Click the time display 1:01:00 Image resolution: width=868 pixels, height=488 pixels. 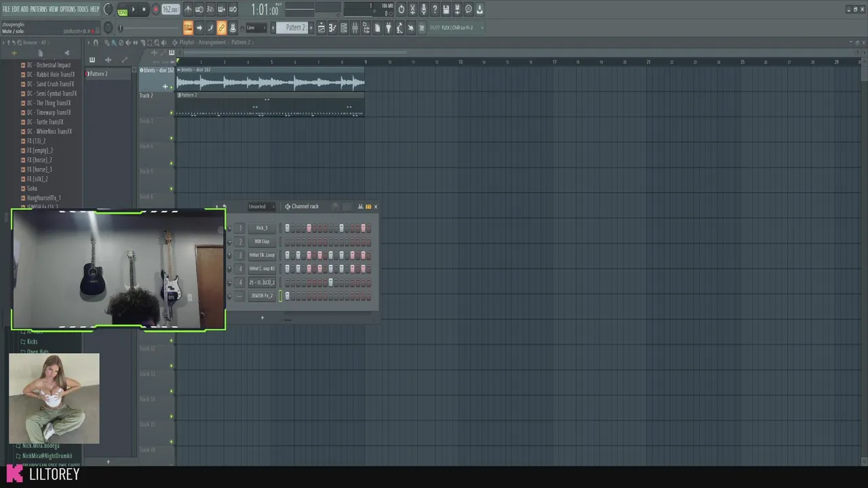[264, 10]
